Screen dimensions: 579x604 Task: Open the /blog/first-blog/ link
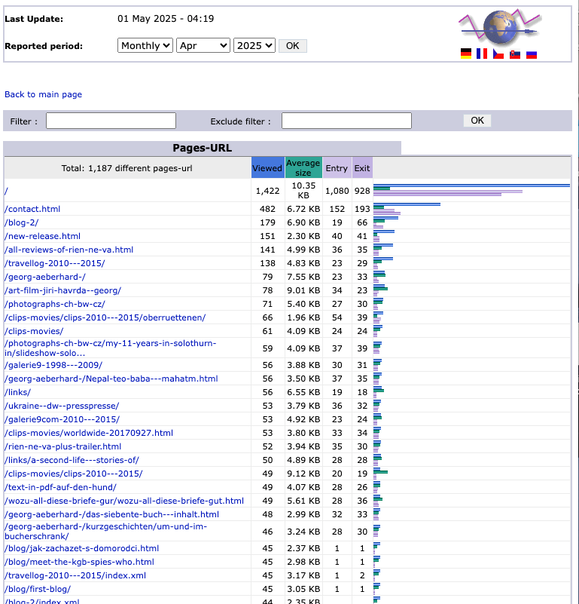click(x=38, y=589)
